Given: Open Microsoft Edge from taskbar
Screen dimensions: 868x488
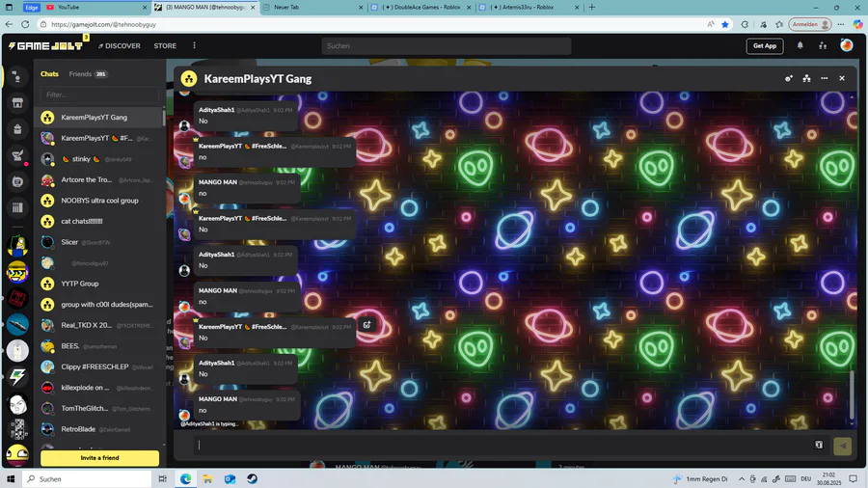Looking at the screenshot, I should [x=185, y=478].
